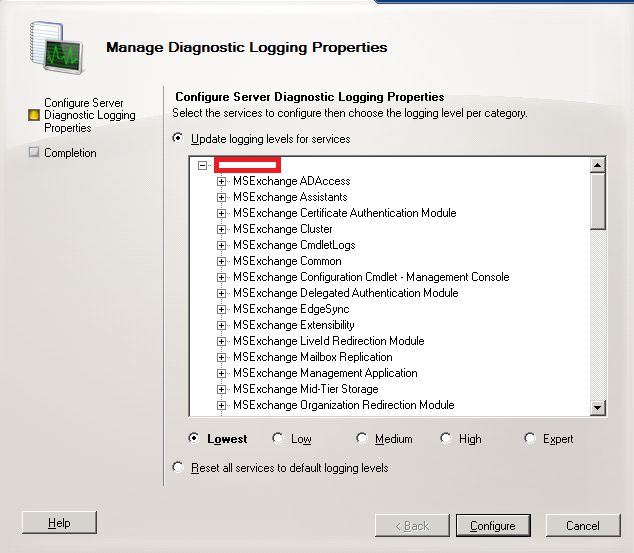Click the Completion step in the sidebar
Image resolution: width=634 pixels, height=553 pixels.
[70, 153]
